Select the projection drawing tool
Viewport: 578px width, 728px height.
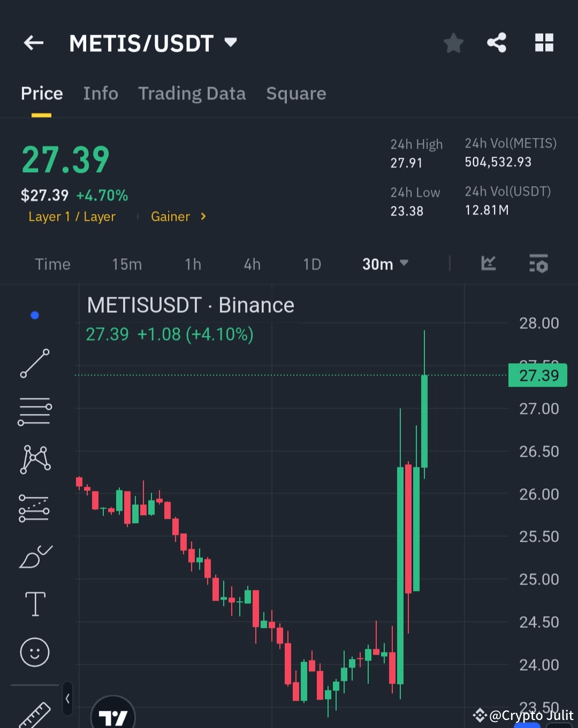point(35,507)
